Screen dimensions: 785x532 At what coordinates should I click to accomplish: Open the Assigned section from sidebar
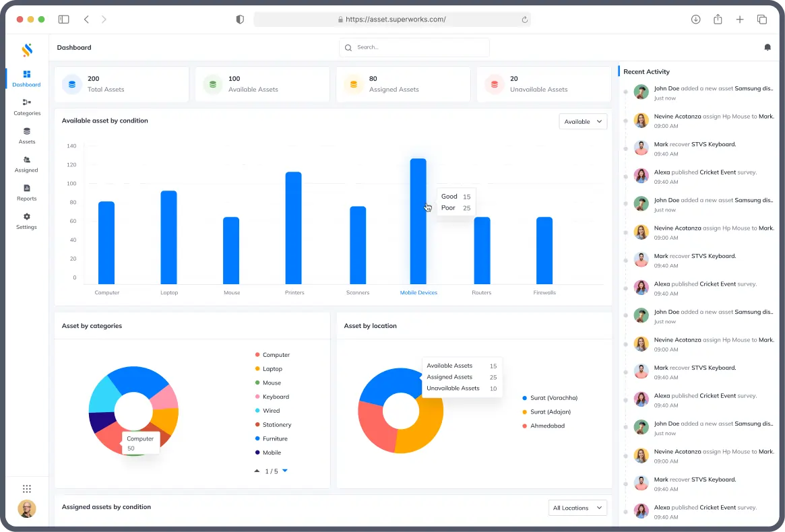coord(26,164)
